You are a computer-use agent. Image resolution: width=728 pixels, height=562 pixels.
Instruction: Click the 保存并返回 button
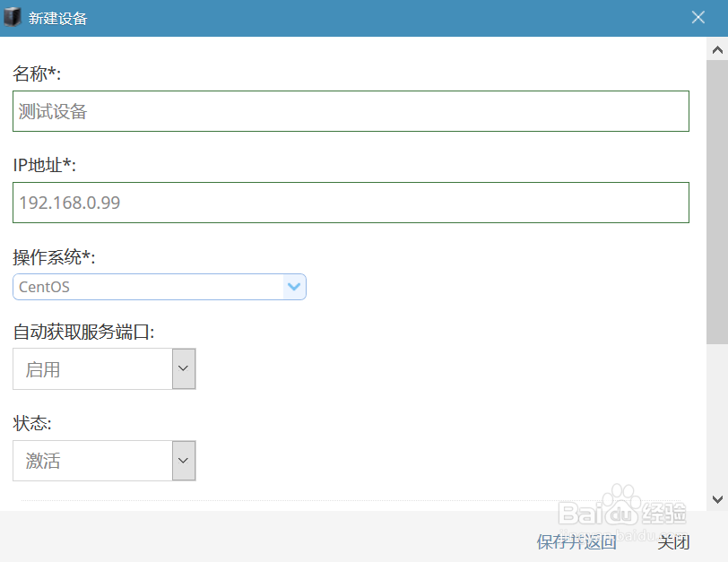pos(576,541)
